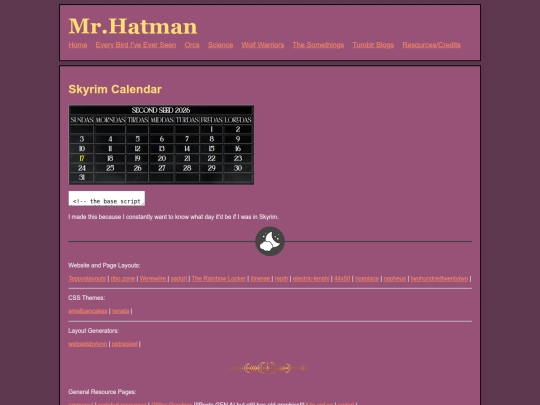This screenshot has height=405, width=540.
Task: Visit The Somethings page
Action: click(x=318, y=45)
